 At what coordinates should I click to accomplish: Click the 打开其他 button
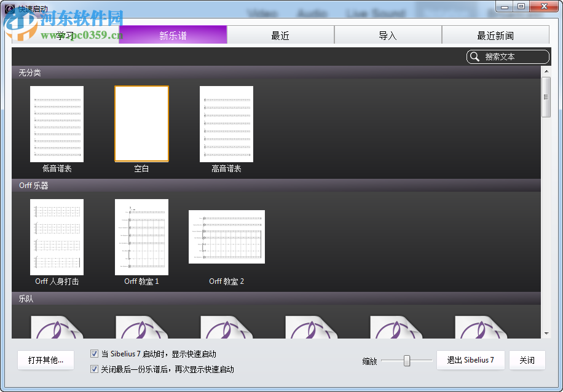pyautogui.click(x=45, y=360)
